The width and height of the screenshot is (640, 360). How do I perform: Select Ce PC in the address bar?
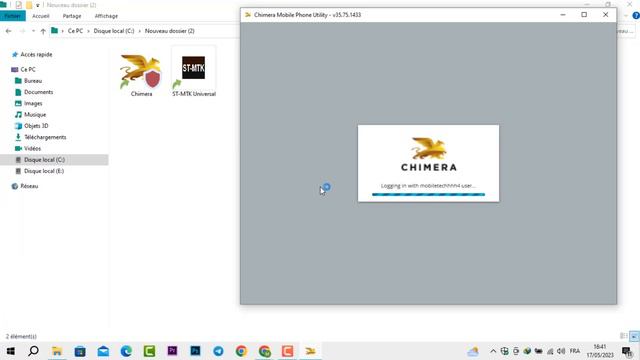click(x=75, y=31)
